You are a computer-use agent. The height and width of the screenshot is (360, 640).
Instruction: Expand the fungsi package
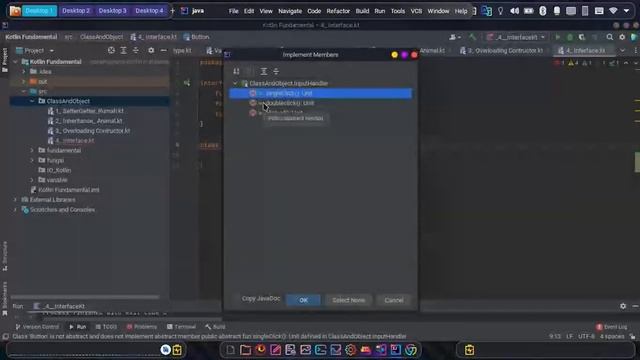click(32, 160)
